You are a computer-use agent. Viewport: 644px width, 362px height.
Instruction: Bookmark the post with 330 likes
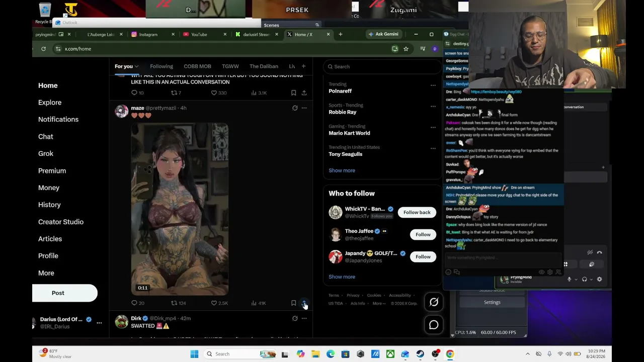(293, 93)
